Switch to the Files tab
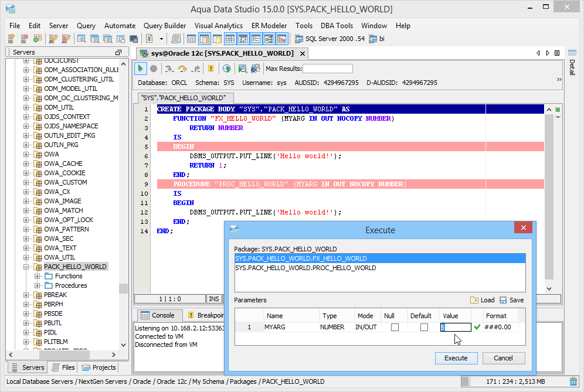 (63, 367)
